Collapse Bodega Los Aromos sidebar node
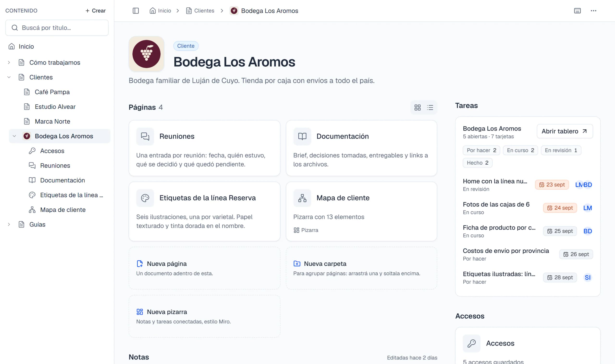This screenshot has width=615, height=364. (14, 136)
